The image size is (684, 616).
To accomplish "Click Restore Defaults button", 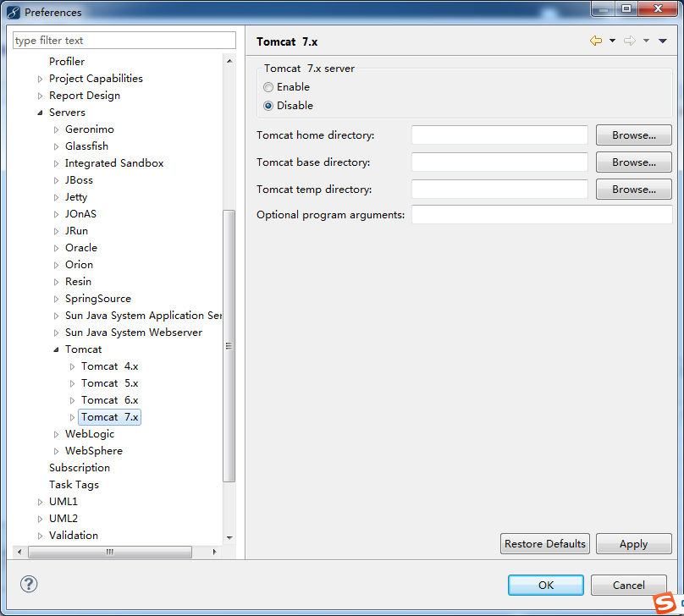I will point(545,543).
